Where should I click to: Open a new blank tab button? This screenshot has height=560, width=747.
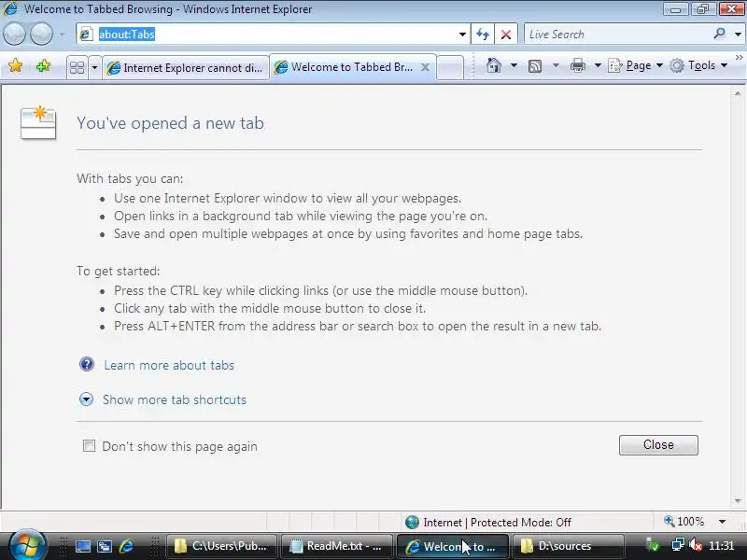click(450, 67)
